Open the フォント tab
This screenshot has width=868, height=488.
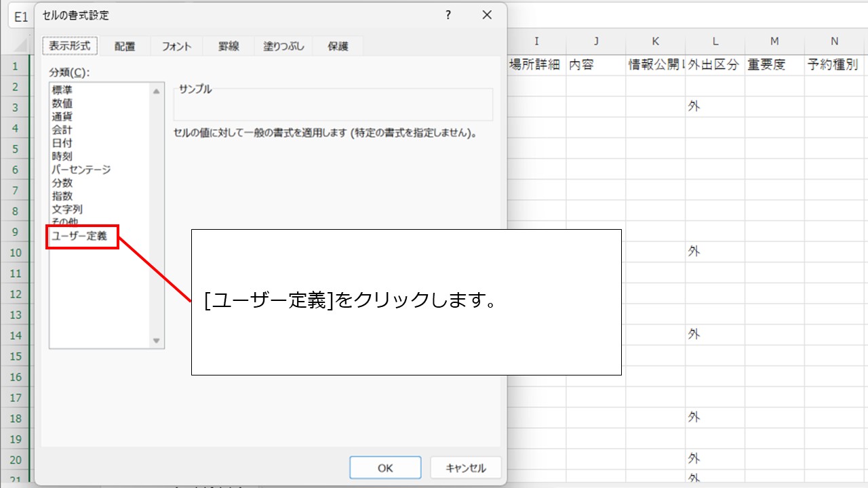[x=176, y=46]
